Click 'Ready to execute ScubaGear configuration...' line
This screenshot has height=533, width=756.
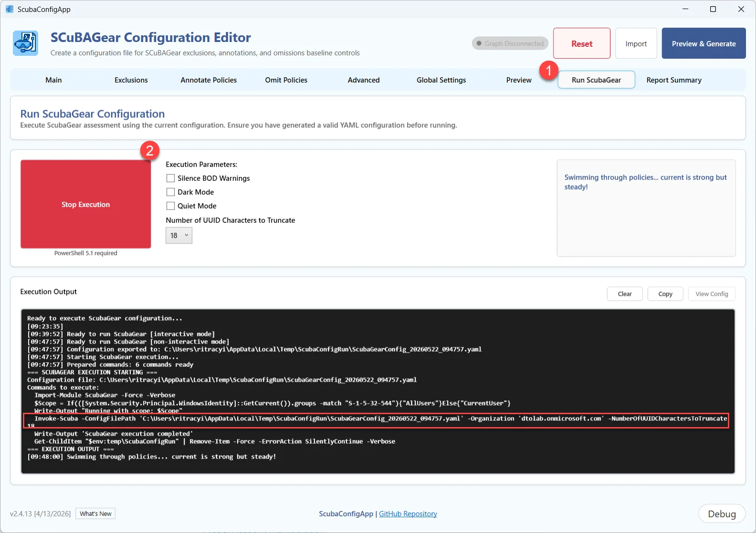pos(105,318)
